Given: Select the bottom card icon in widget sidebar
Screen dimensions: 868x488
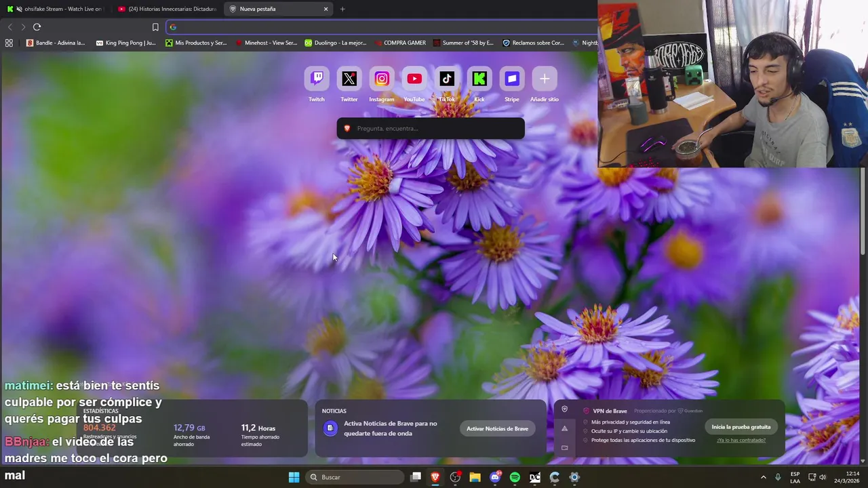Looking at the screenshot, I should click(564, 447).
